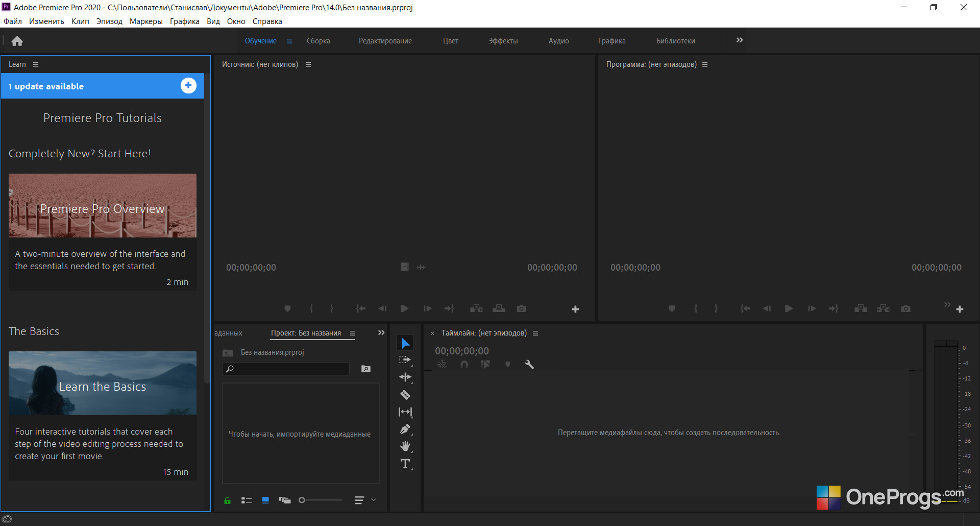Image resolution: width=980 pixels, height=526 pixels.
Task: Click the update available plus button
Action: pos(188,86)
